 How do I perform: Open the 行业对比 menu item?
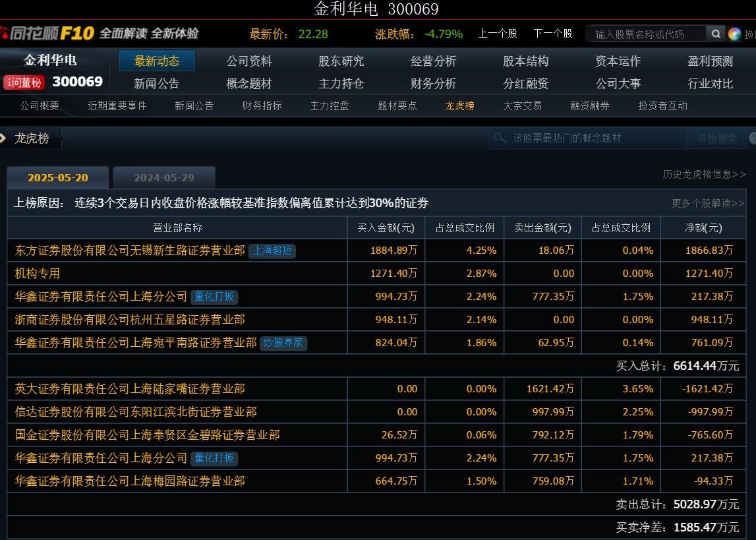711,84
